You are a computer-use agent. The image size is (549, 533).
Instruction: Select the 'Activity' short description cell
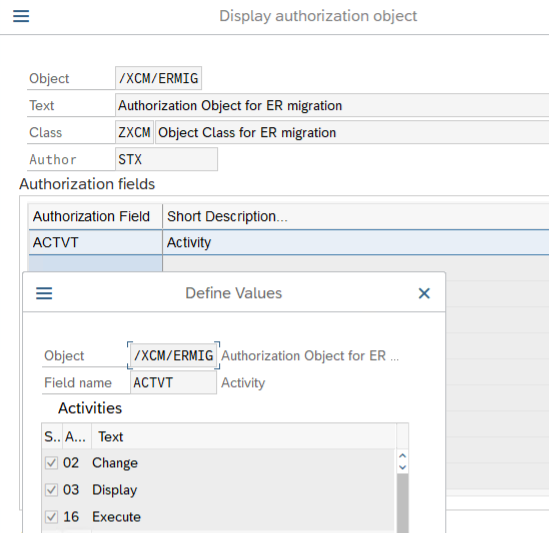click(x=356, y=242)
